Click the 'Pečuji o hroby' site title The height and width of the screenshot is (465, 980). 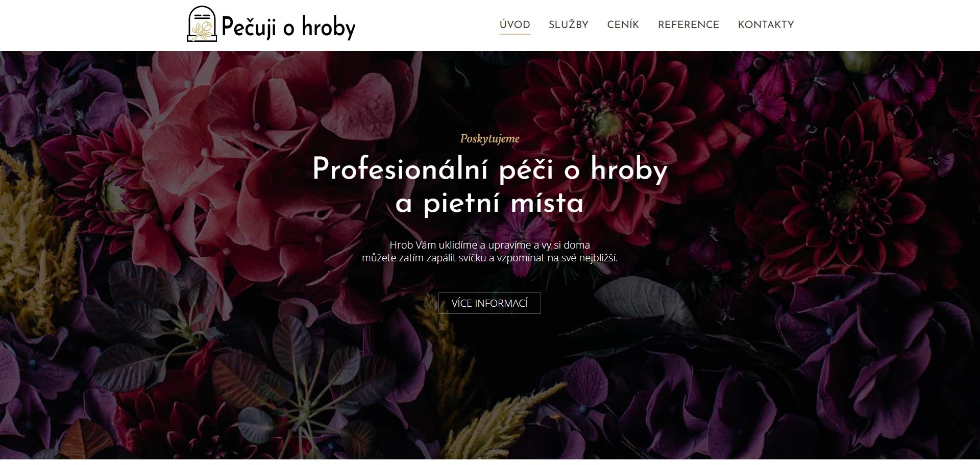[x=288, y=27]
